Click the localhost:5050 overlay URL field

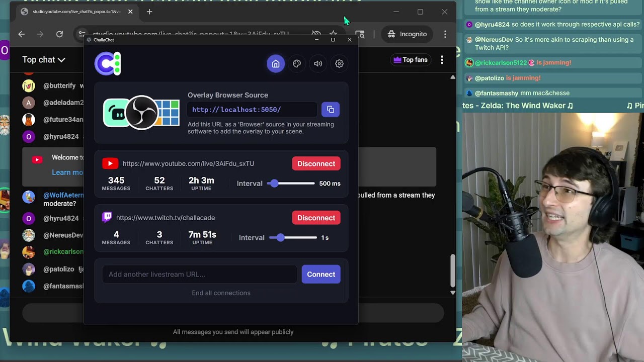point(253,110)
